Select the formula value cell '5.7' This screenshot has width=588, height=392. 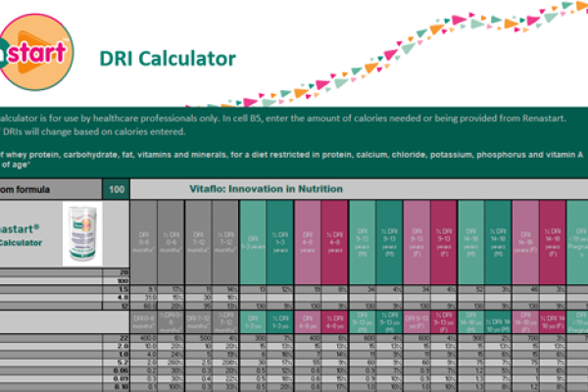116,363
